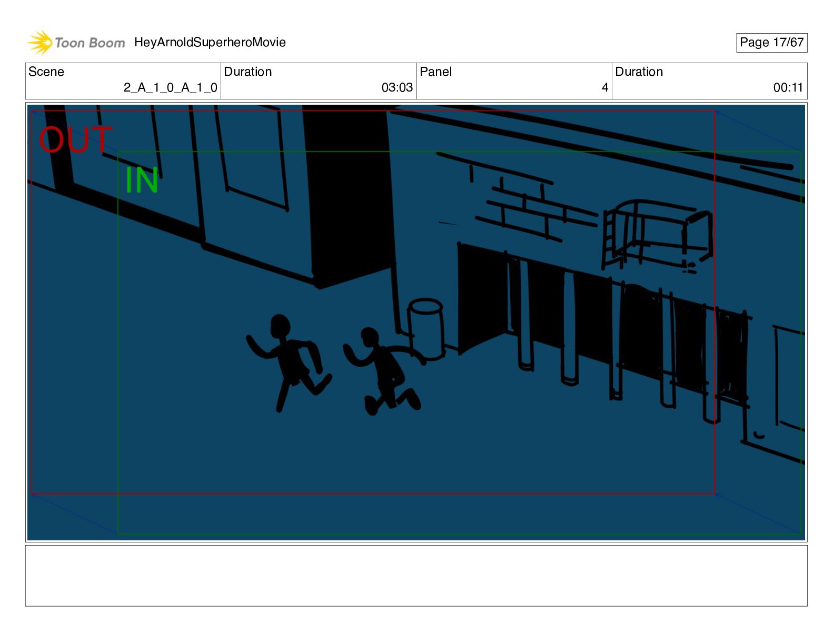Image resolution: width=834 pixels, height=644 pixels.
Task: Select the scene name 2_A_1_0_A_1_0
Action: [x=171, y=87]
